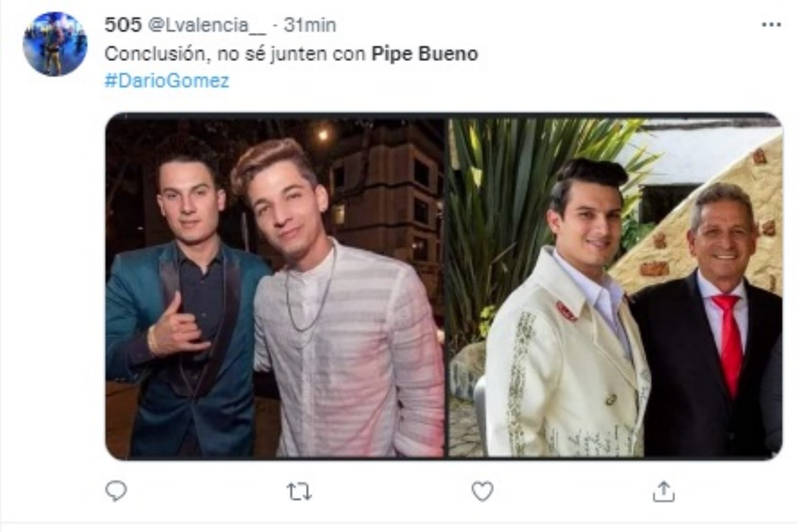Open the left night-time photo
Image resolution: width=798 pixels, height=532 pixels.
[x=274, y=287]
